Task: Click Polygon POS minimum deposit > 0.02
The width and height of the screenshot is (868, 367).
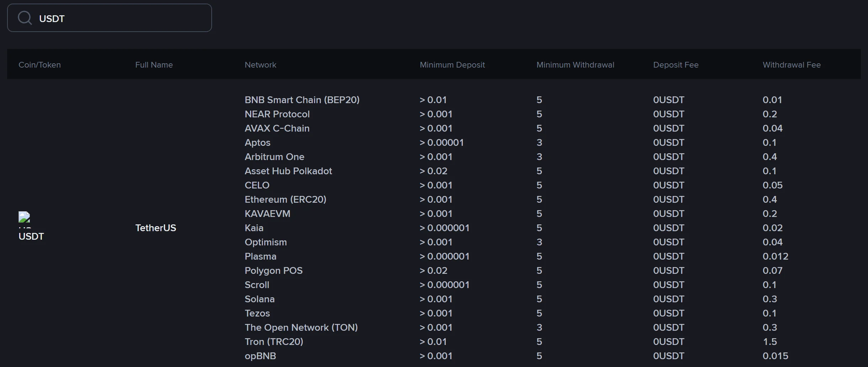Action: tap(434, 271)
